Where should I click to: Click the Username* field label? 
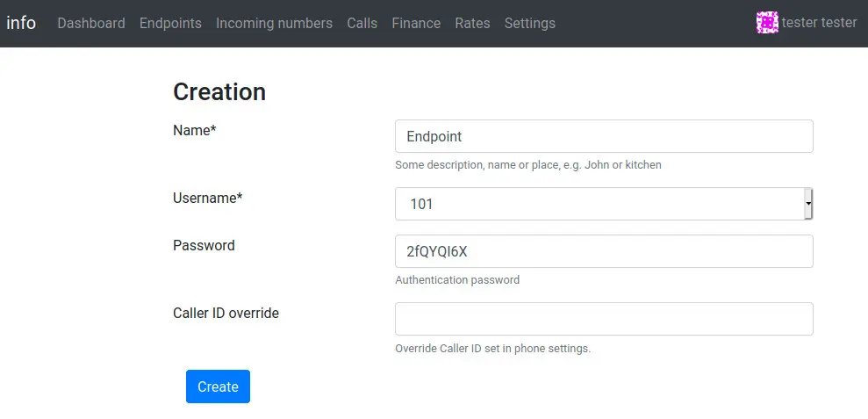pyautogui.click(x=207, y=198)
